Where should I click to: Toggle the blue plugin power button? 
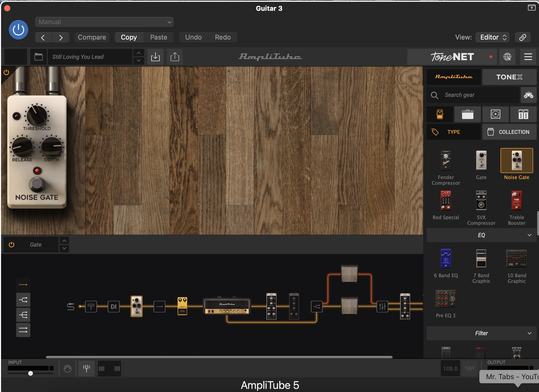(x=19, y=30)
